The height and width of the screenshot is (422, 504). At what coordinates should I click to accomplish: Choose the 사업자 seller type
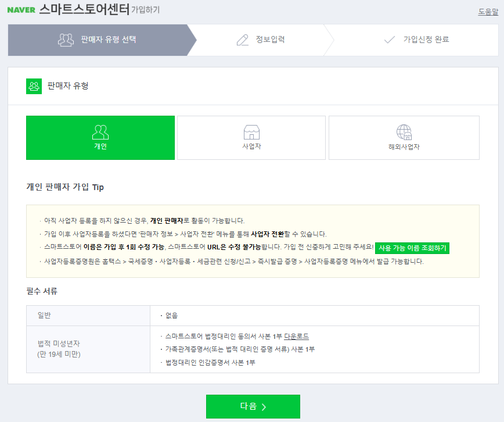tap(251, 138)
